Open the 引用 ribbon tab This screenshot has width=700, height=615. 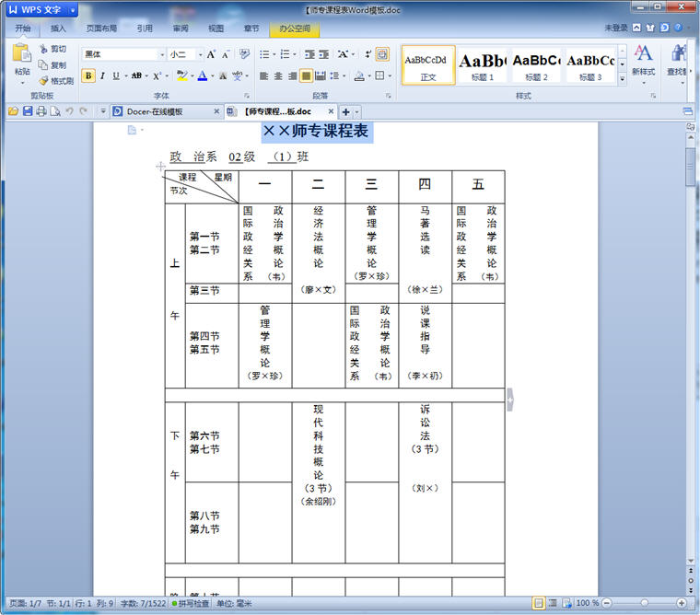click(x=145, y=29)
